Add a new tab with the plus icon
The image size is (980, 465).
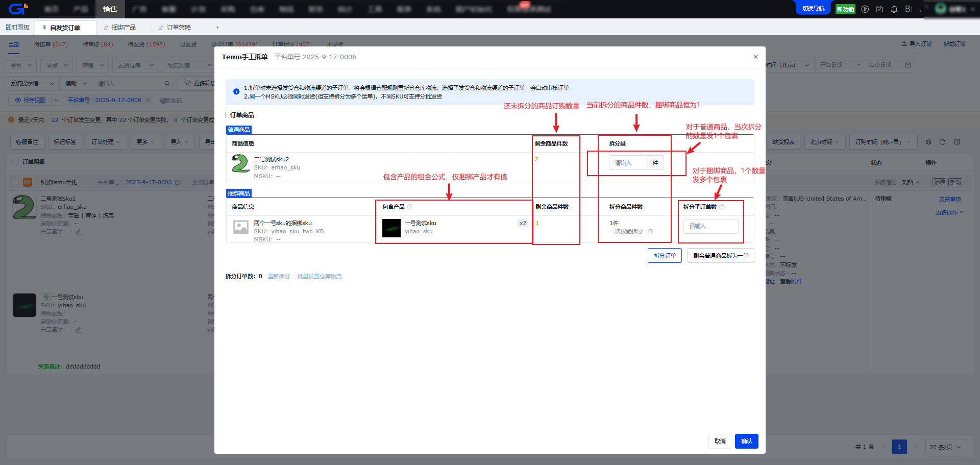217,28
